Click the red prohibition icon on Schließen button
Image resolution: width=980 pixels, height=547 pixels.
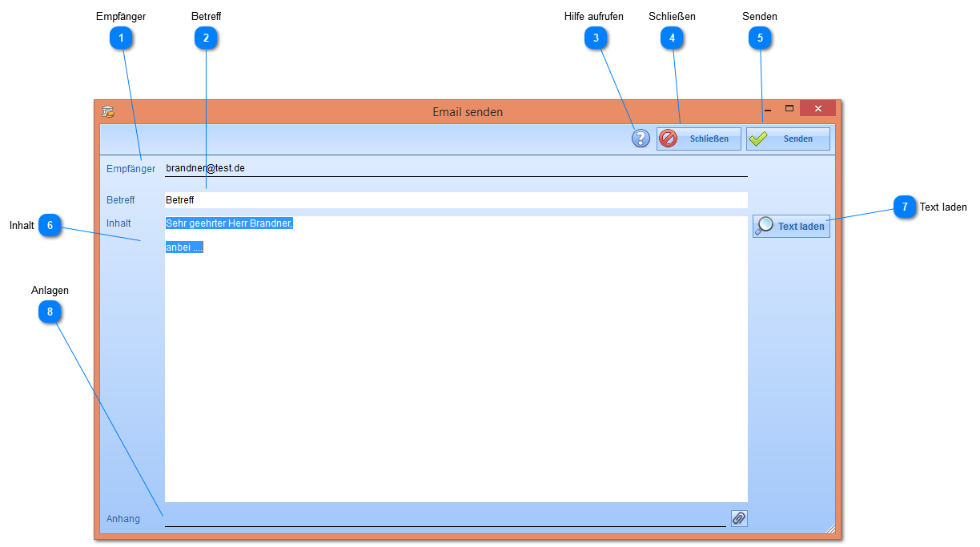(x=670, y=138)
